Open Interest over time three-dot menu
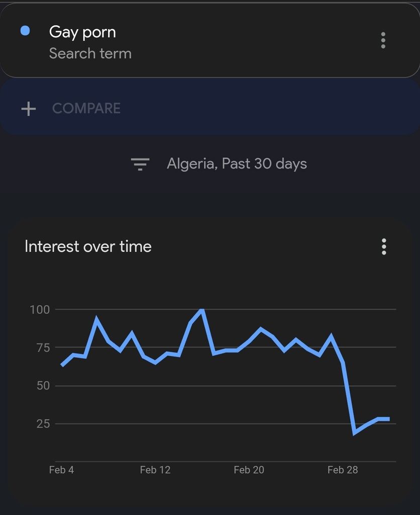420x515 pixels. point(384,246)
